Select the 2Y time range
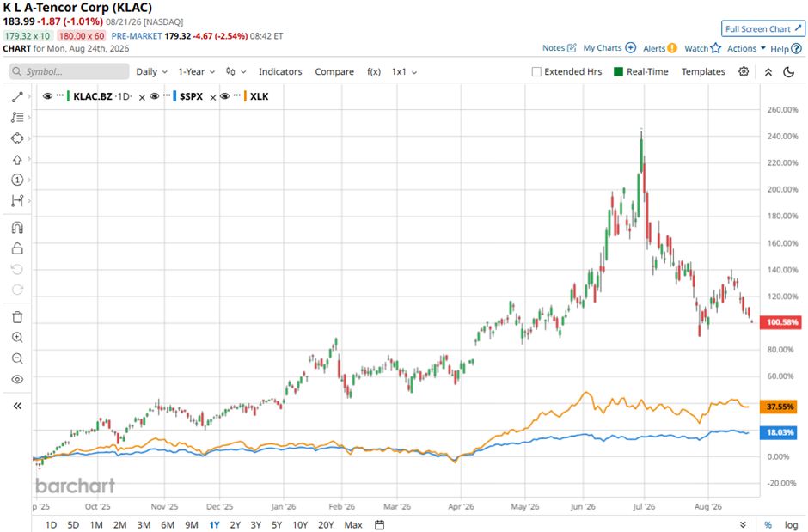Screen dimensions: 808x532 pyautogui.click(x=235, y=525)
